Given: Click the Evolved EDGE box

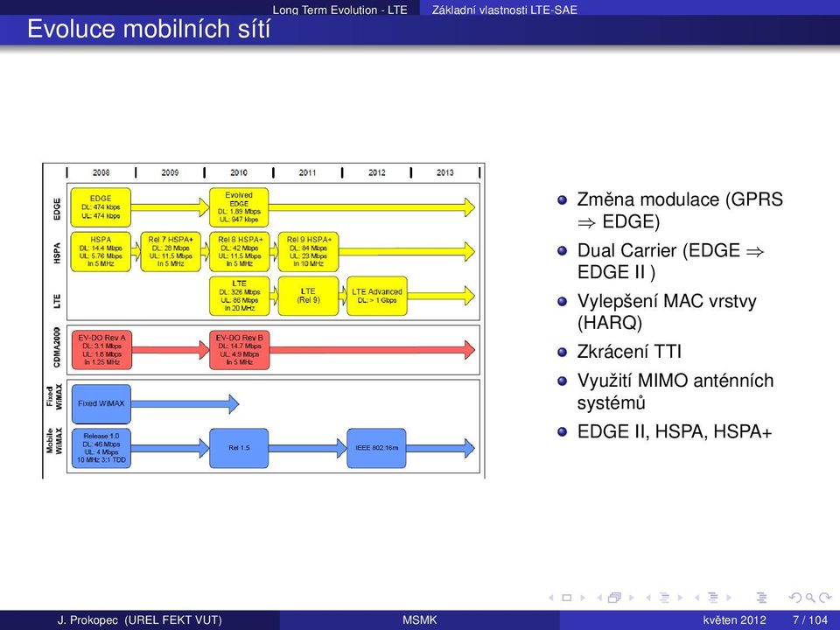Looking at the screenshot, I should click(239, 207).
